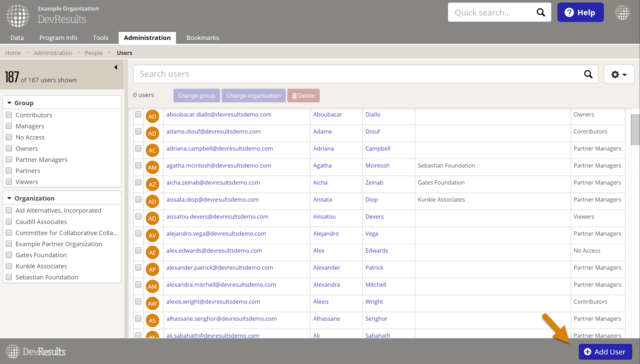Select the checkbox for aissatou.devers row
640x364 pixels.
(138, 216)
